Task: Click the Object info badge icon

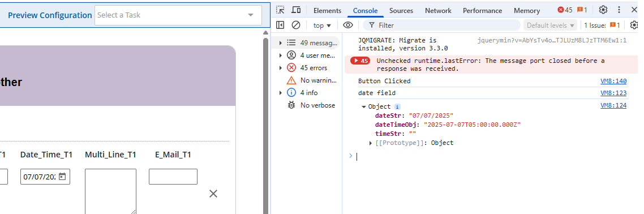Action: click(x=397, y=106)
